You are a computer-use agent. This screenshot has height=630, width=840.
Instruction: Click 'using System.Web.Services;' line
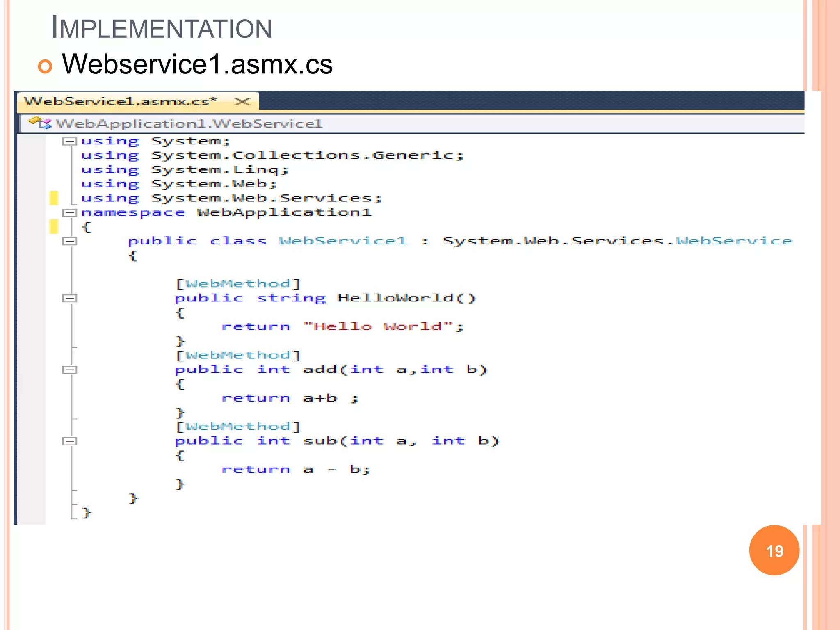232,199
